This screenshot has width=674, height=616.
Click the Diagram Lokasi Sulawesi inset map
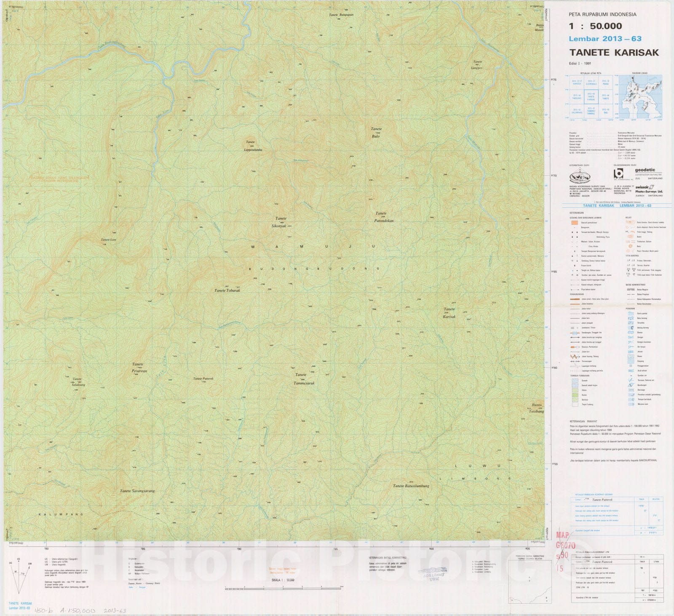point(639,96)
